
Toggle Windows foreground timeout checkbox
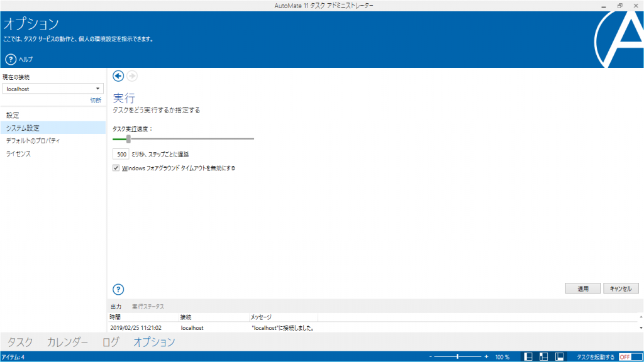pos(116,168)
